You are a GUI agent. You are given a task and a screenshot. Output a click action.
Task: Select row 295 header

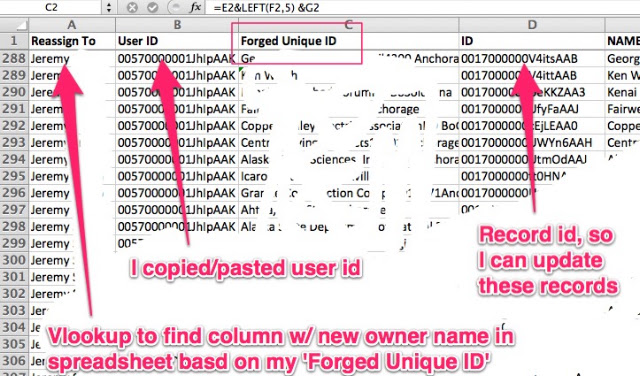tap(14, 176)
